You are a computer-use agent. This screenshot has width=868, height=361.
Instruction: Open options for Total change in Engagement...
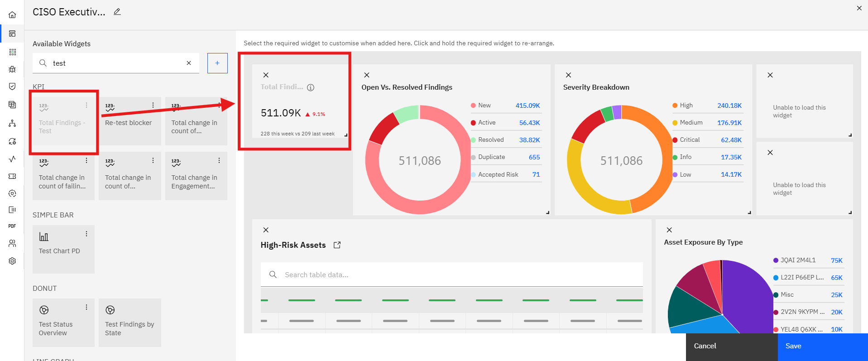[219, 160]
